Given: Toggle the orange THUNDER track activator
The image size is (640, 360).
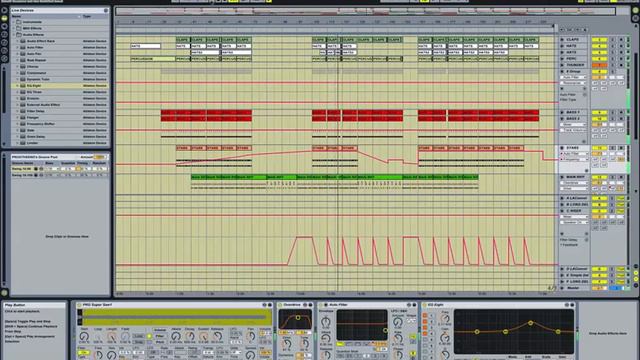Looking at the screenshot, I should click(599, 65).
